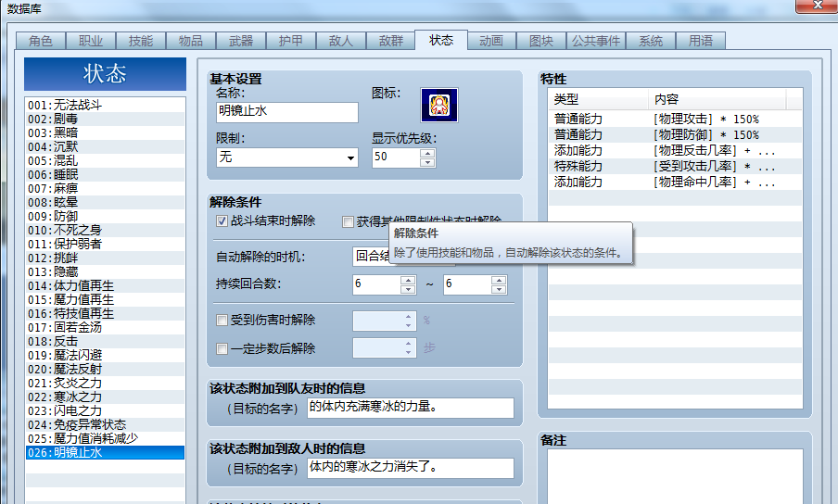Switch to the 敌人 tab
This screenshot has height=504, width=838.
click(x=341, y=41)
